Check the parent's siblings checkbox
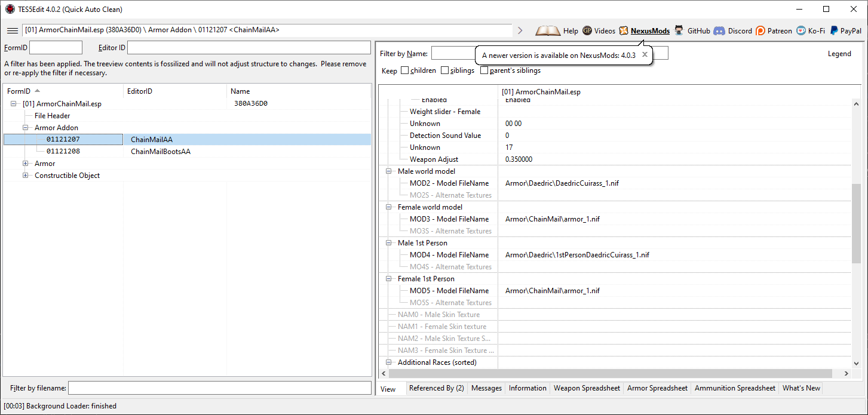The height and width of the screenshot is (415, 868). 484,70
